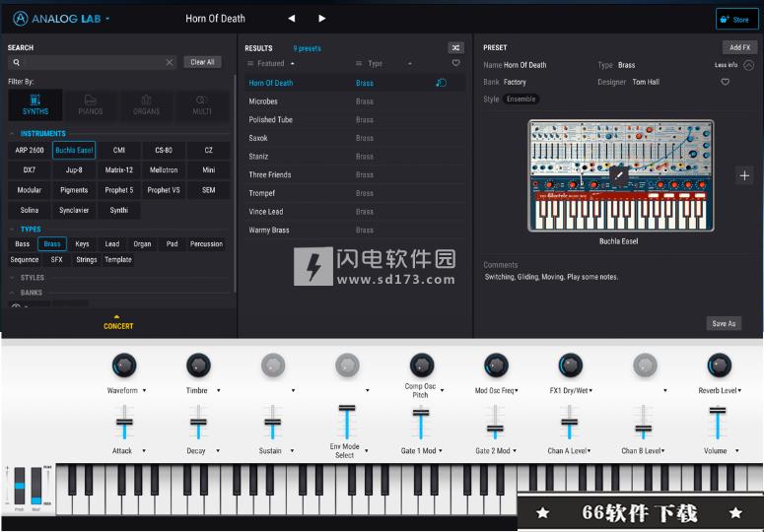Toggle the Brass type filter
Screen dimensions: 764x532
pyautogui.click(x=52, y=244)
